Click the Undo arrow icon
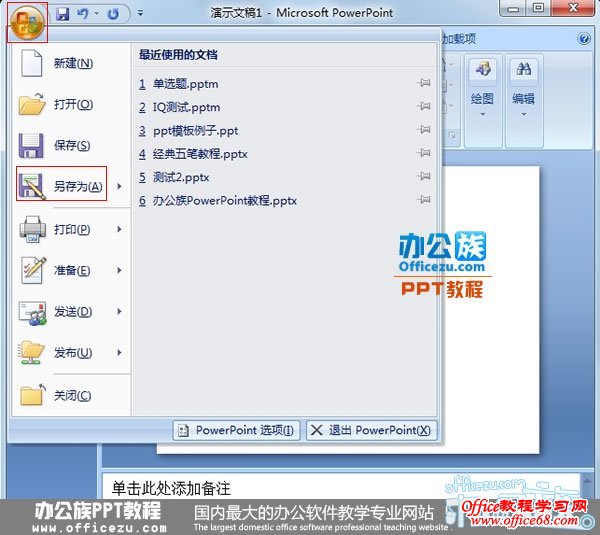Image resolution: width=600 pixels, height=535 pixels. click(83, 14)
